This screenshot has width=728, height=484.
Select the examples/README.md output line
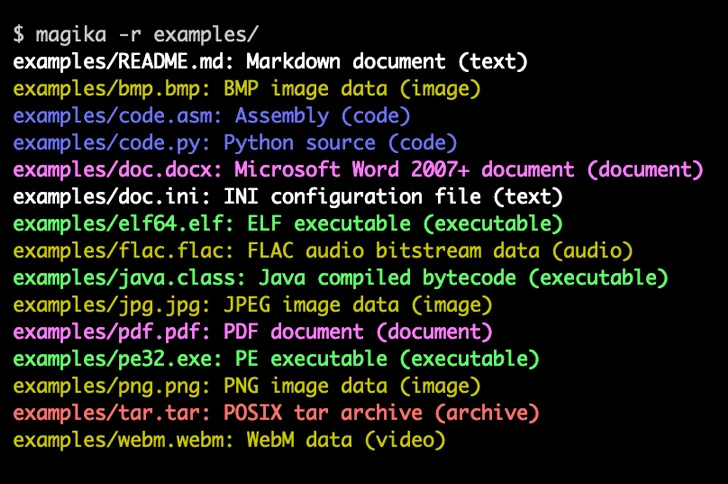click(x=270, y=62)
